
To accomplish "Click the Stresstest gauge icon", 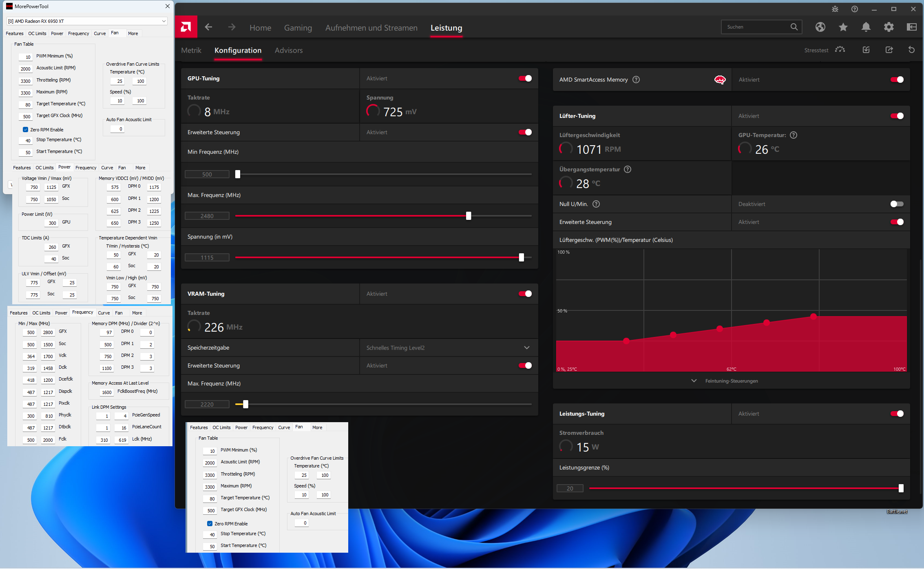I will point(840,50).
